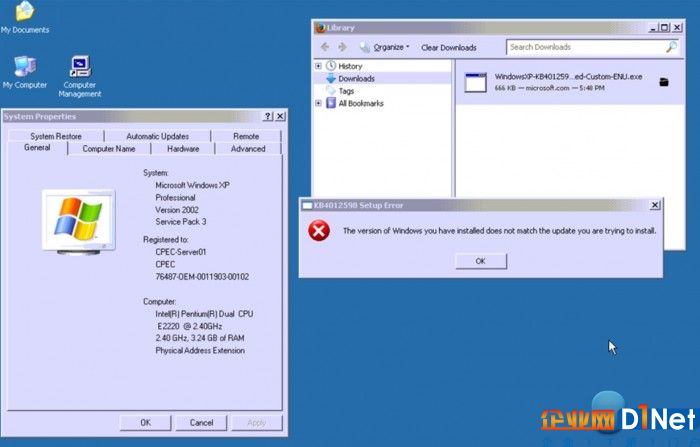Click the CPEC-Server01 registered name

[x=181, y=252]
